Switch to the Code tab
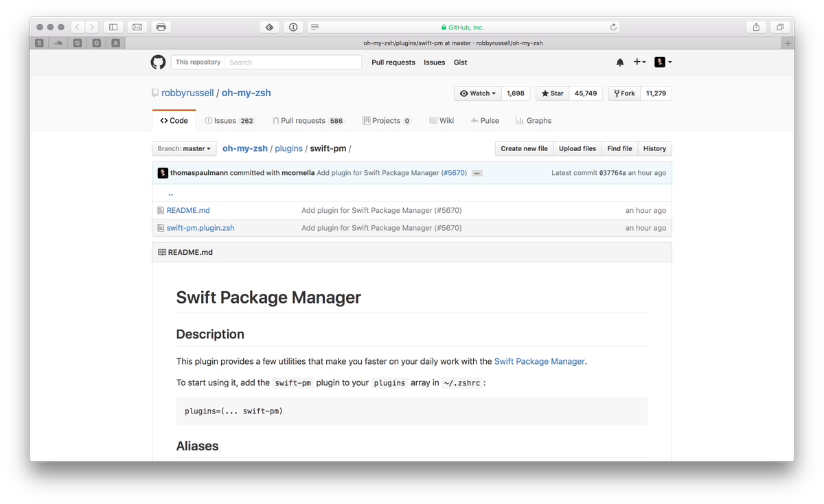 coord(174,120)
